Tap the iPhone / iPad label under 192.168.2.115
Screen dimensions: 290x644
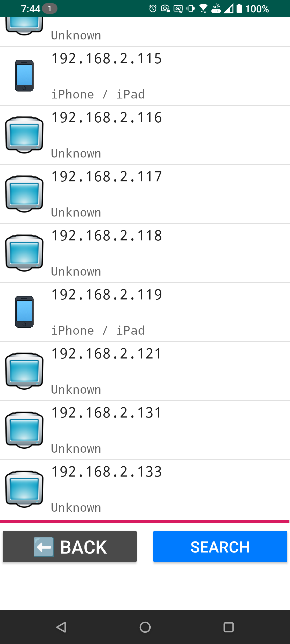click(x=98, y=94)
